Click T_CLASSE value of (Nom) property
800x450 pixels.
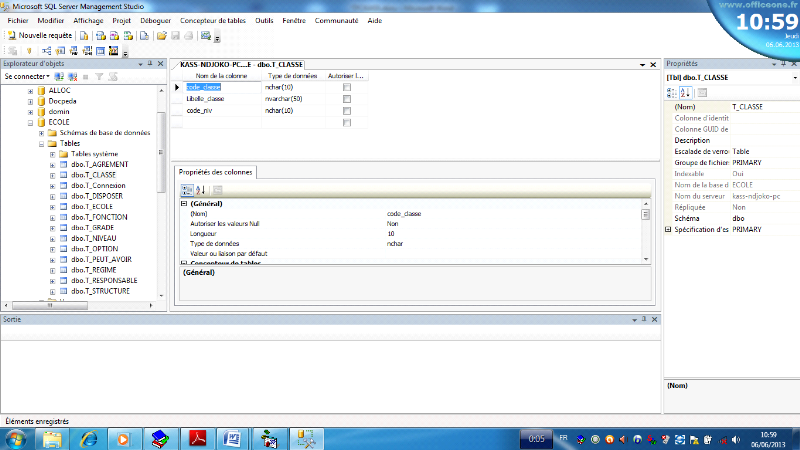click(765, 107)
